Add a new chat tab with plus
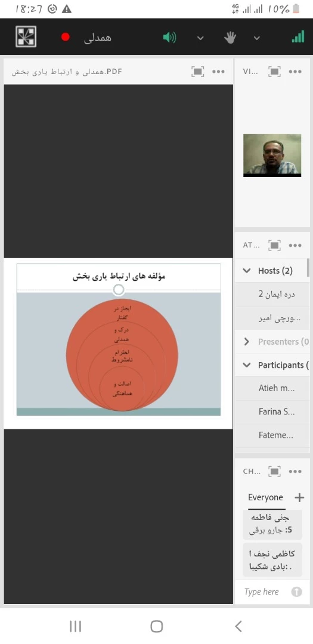 (299, 498)
